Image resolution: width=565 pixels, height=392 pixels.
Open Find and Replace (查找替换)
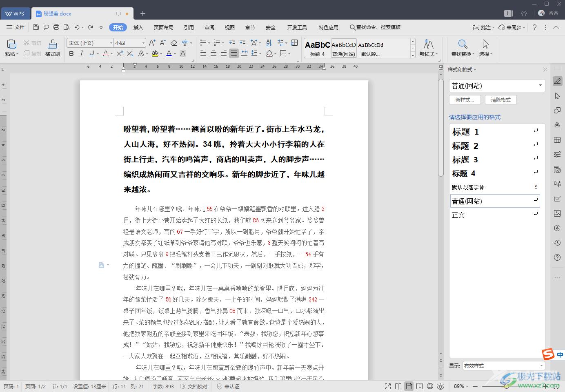pyautogui.click(x=463, y=48)
